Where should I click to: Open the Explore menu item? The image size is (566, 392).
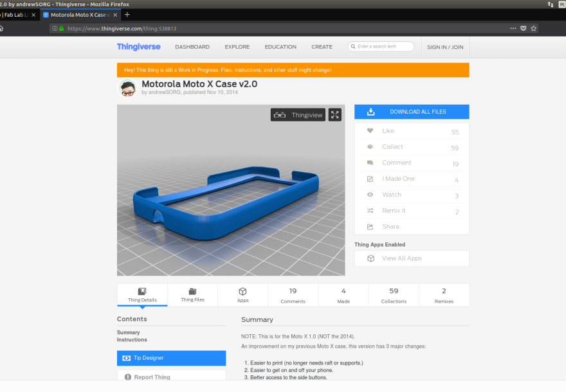pyautogui.click(x=237, y=47)
